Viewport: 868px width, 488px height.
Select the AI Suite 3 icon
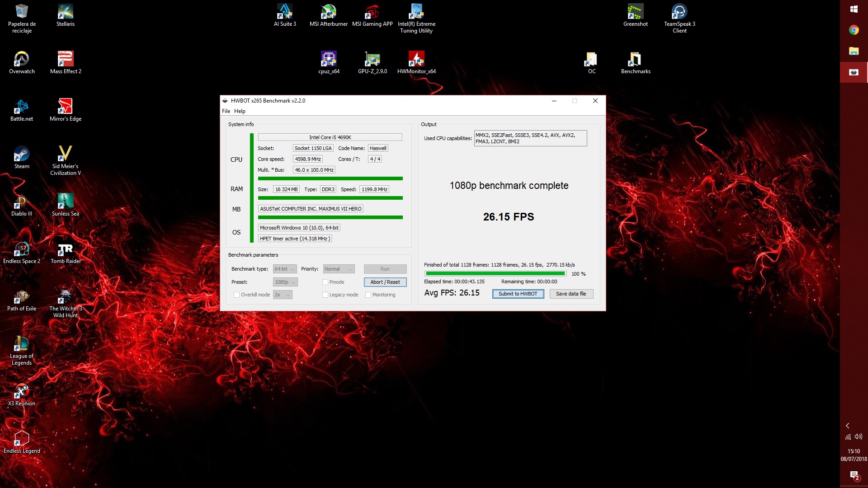(285, 15)
